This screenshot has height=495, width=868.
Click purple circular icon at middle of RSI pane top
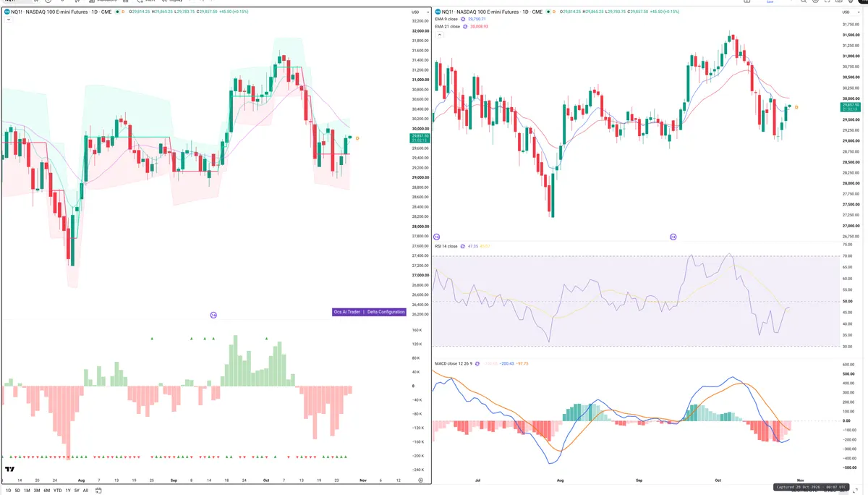tap(673, 237)
